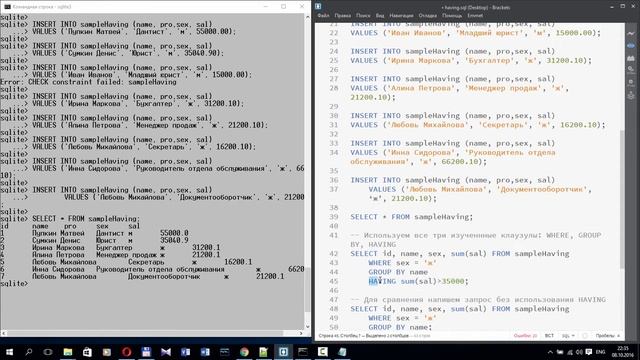Click the volume icon in system tray
The image size is (640, 360).
pos(579,352)
